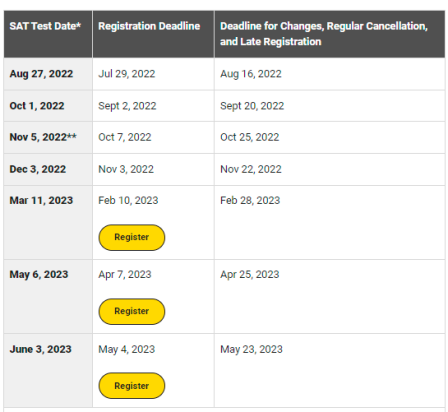Select the Aug 27, 2022 test date cell
Viewport: 448px width, 412px height.
pyautogui.click(x=41, y=74)
